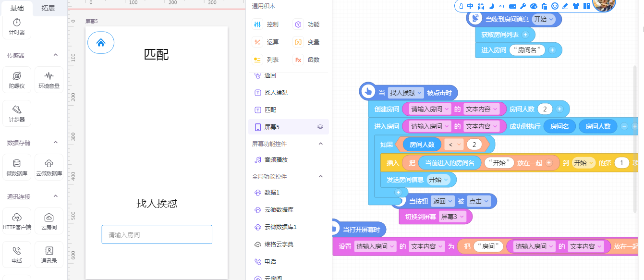Click the punctuation icon in IME toolbar

[502, 6]
